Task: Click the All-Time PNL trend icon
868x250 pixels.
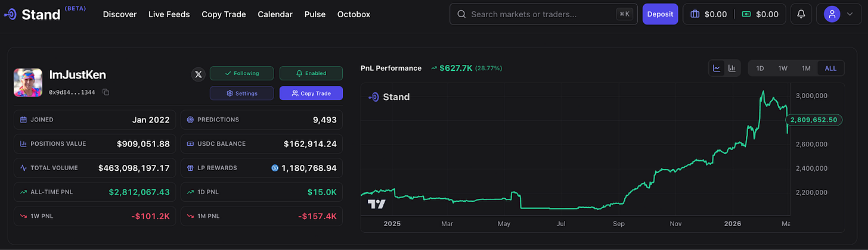Action: pos(23,192)
